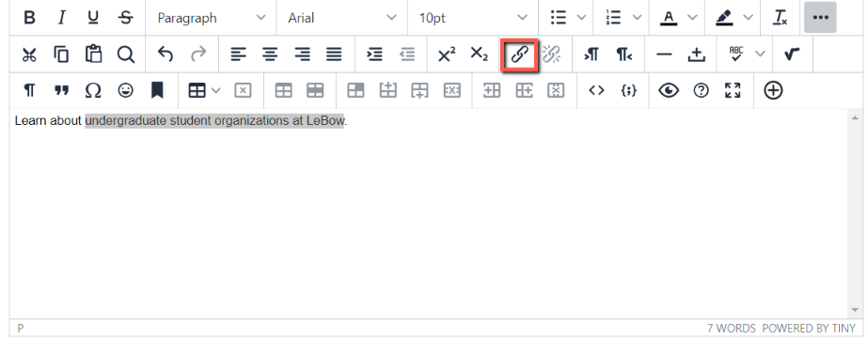Toggle fullscreen editor mode
This screenshot has height=341, width=868.
733,90
